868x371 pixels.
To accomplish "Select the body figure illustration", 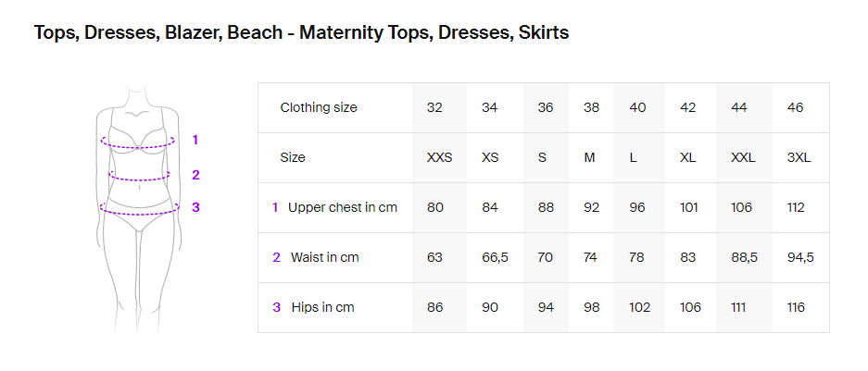I will (x=139, y=208).
